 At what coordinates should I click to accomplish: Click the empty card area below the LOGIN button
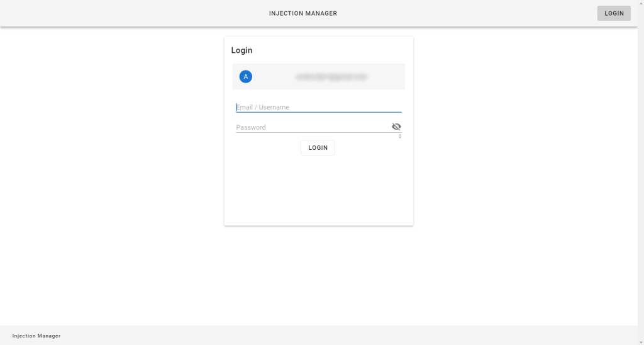318,189
